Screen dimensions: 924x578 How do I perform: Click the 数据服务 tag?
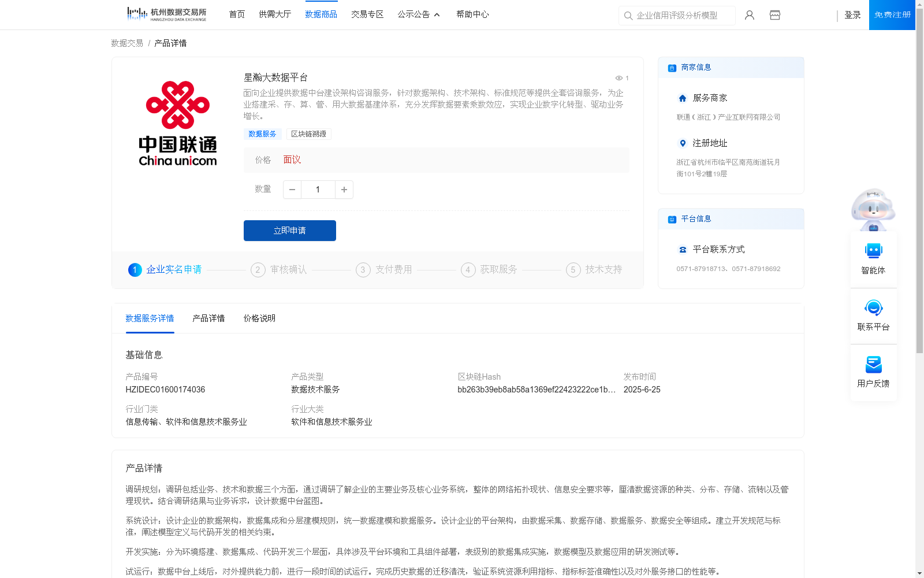click(263, 134)
